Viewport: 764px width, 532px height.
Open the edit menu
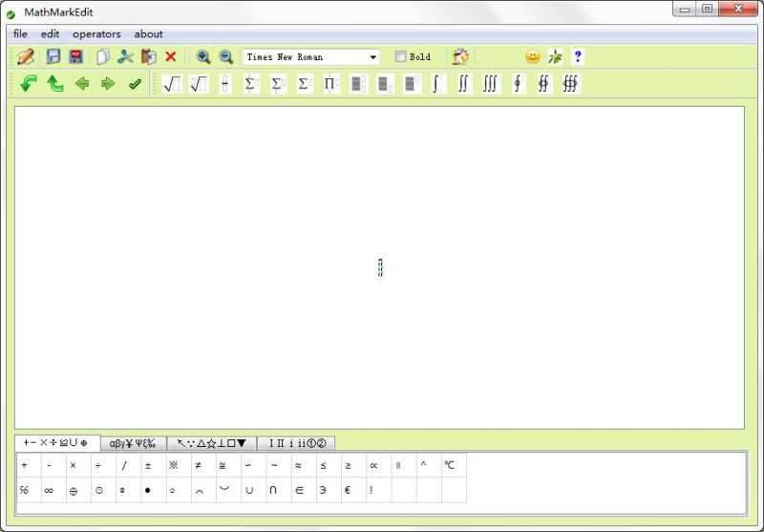[50, 34]
